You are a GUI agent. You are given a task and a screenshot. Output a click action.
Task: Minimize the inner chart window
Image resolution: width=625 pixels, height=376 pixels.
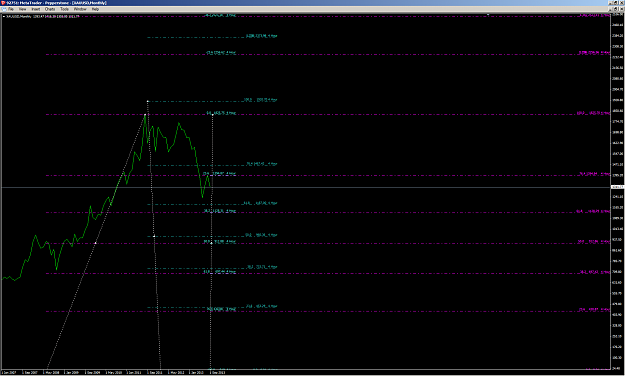(x=611, y=9)
